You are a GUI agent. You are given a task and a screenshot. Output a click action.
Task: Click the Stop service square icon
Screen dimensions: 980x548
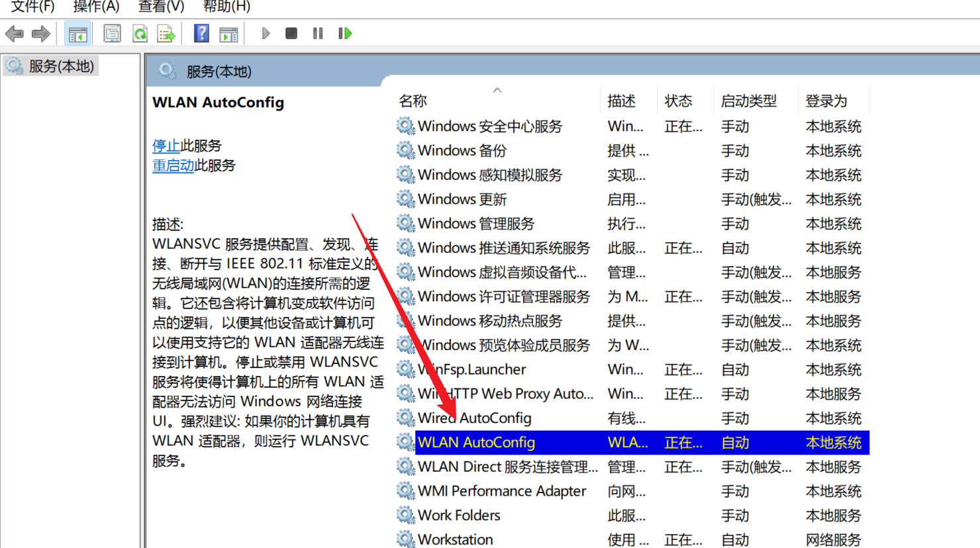pos(291,33)
